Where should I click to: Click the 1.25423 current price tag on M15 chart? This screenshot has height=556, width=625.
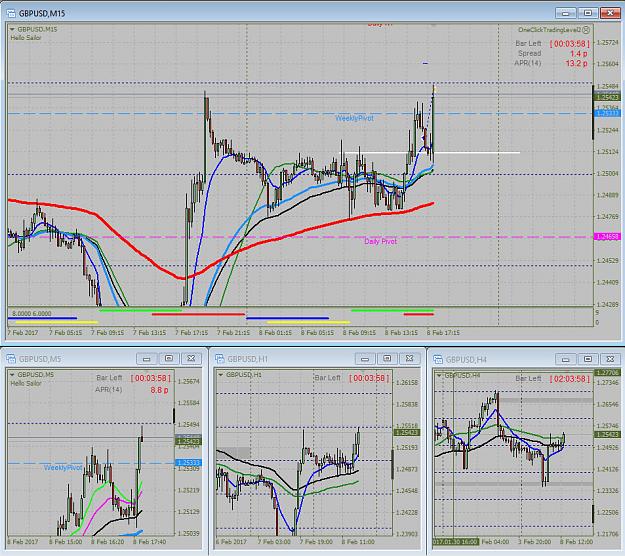607,97
